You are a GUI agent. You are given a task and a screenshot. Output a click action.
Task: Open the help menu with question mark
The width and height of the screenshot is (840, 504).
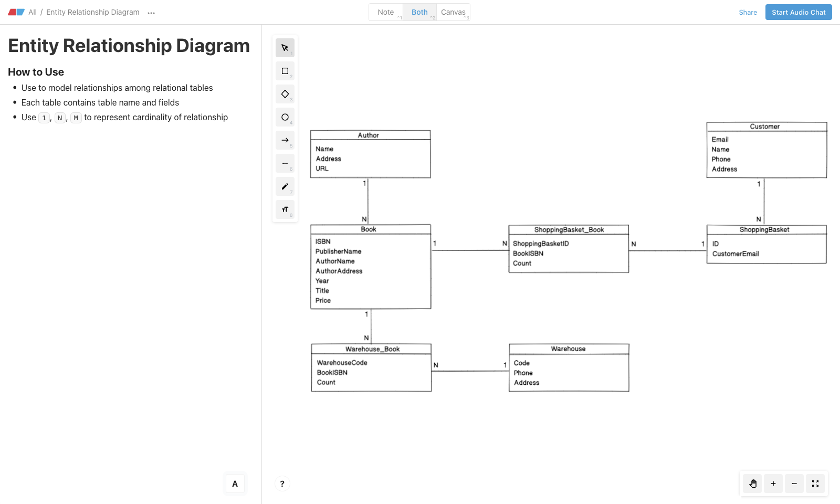282,484
